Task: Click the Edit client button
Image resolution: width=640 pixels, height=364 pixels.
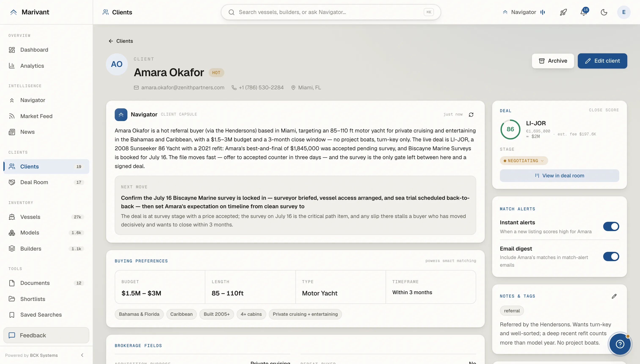Action: pyautogui.click(x=602, y=61)
